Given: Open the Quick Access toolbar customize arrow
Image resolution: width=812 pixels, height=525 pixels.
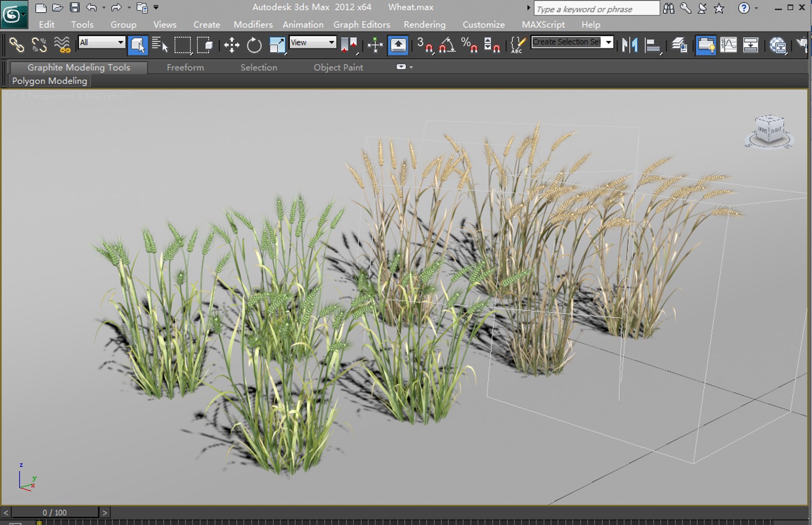Looking at the screenshot, I should (156, 7).
